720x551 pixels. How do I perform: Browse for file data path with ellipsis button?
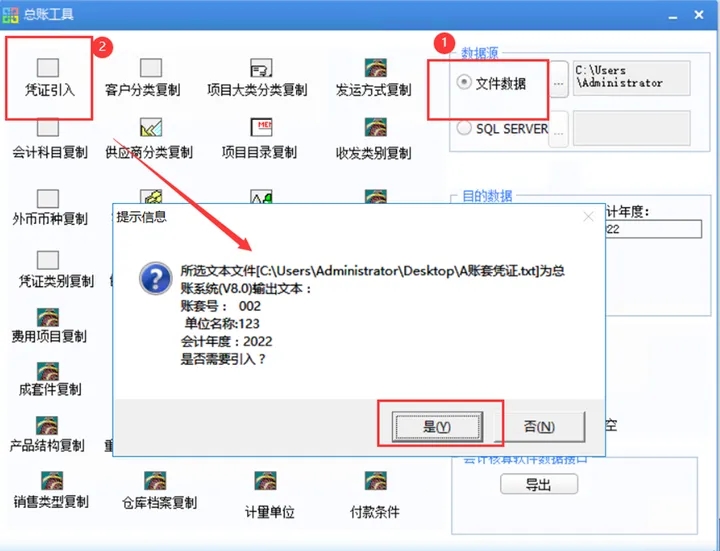(559, 79)
